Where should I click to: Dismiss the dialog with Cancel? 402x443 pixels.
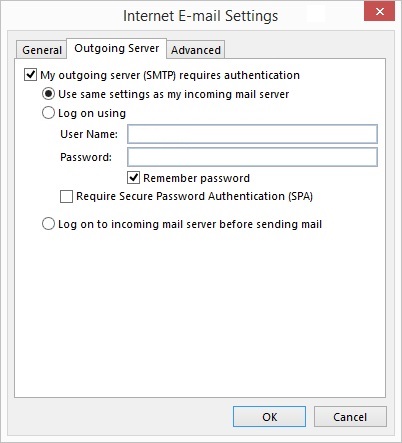coord(350,417)
